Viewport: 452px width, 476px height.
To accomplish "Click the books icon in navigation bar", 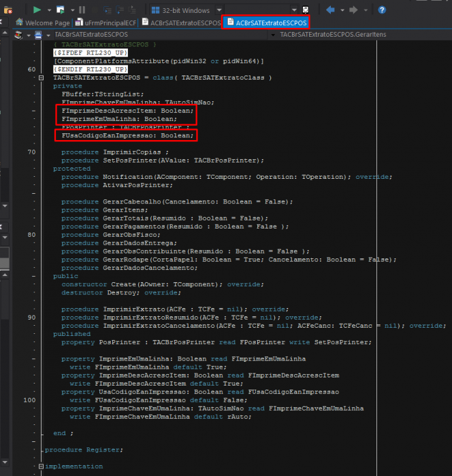I will click(18, 35).
